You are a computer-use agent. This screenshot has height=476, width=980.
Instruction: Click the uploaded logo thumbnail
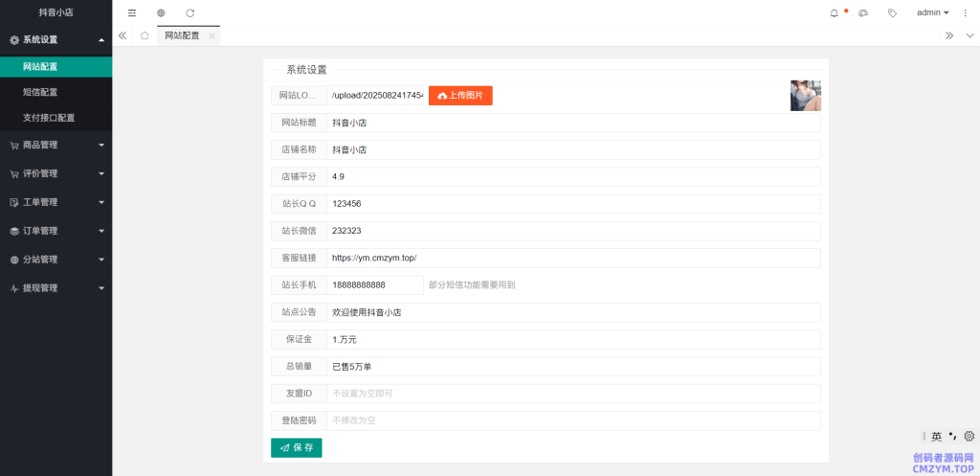pyautogui.click(x=806, y=96)
